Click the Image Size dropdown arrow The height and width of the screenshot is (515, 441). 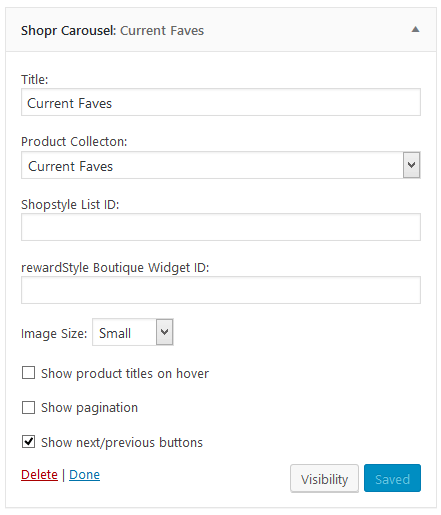[x=164, y=332]
